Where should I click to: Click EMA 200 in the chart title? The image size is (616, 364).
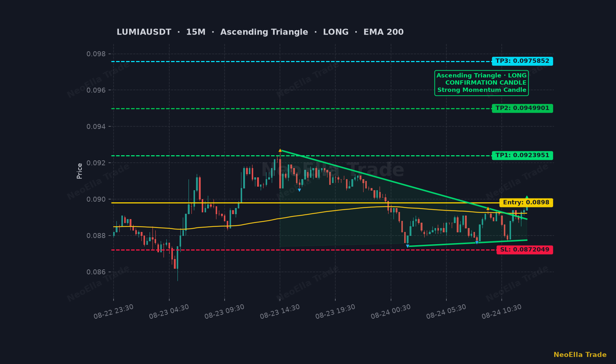(384, 32)
